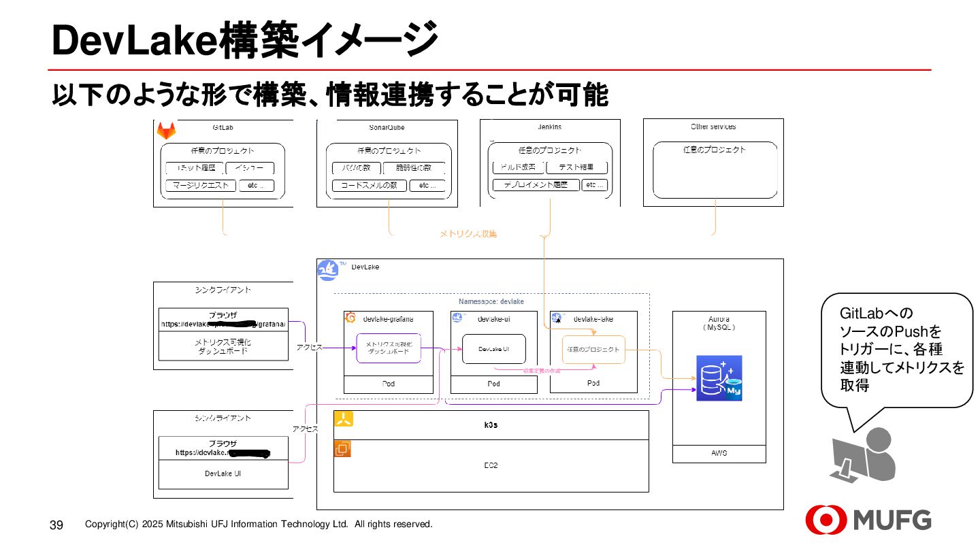980x551 pixels.
Task: Click the MUFG logo
Action: click(x=868, y=520)
